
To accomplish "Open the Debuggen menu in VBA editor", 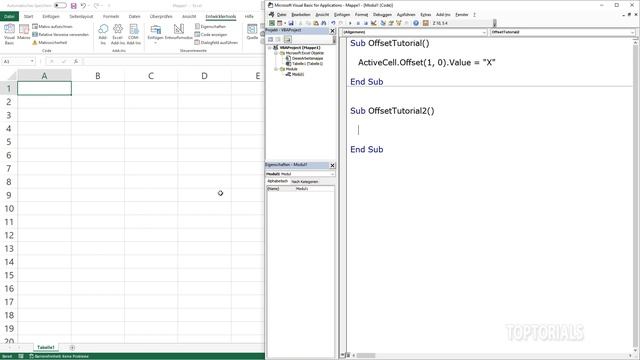I will tap(382, 14).
